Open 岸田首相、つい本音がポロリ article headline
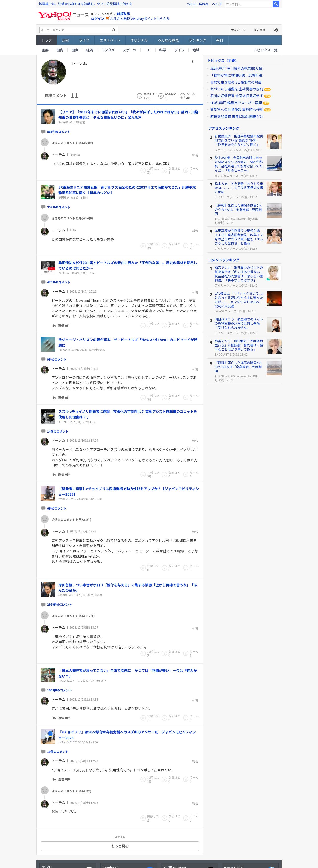The height and width of the screenshot is (868, 318). click(x=128, y=588)
